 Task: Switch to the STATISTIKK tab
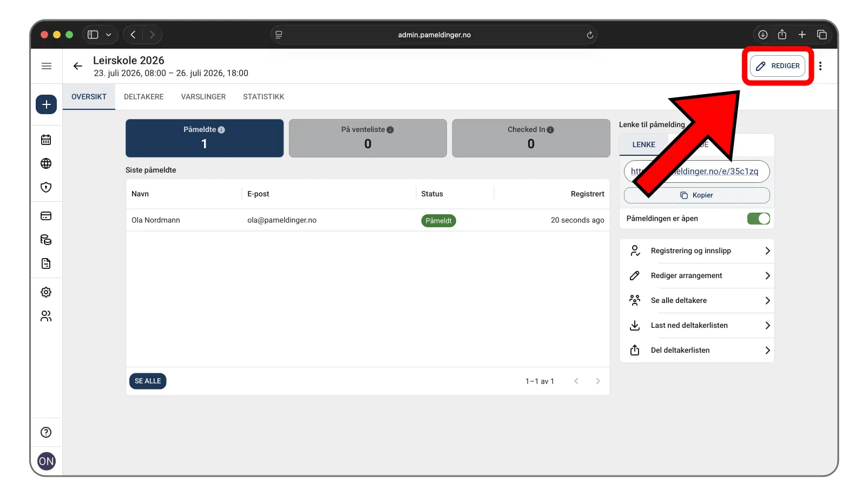[x=264, y=97]
